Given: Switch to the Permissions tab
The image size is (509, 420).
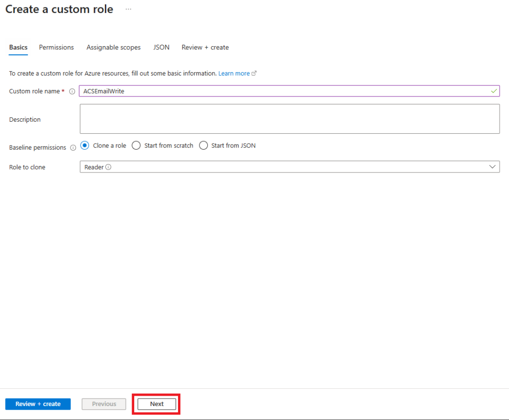Looking at the screenshot, I should coord(56,47).
